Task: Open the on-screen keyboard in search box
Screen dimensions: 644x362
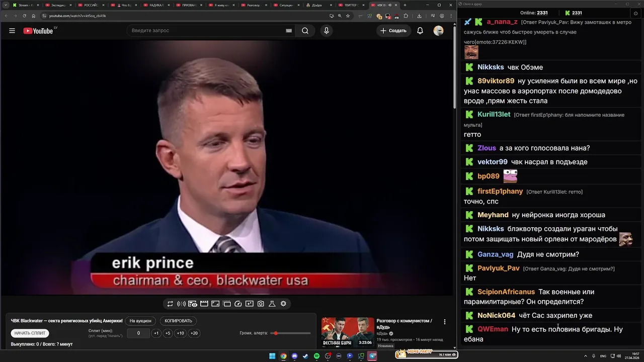Action: pyautogui.click(x=289, y=31)
